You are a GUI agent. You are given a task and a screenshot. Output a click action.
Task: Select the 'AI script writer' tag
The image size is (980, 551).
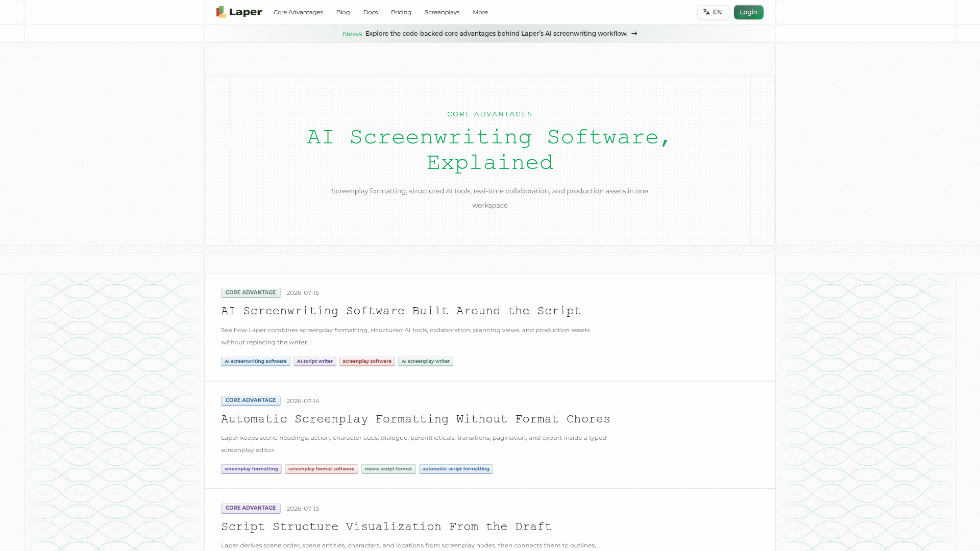(315, 361)
